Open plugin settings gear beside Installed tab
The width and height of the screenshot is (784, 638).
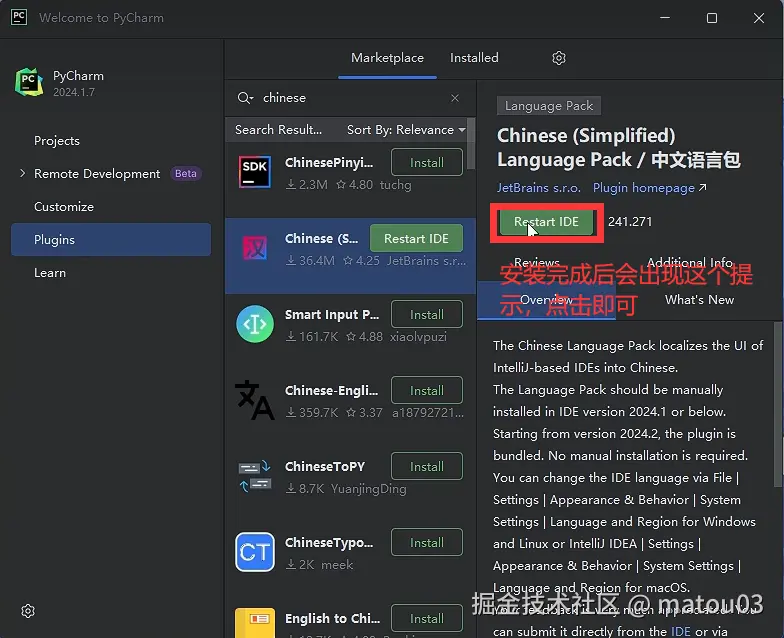point(558,58)
